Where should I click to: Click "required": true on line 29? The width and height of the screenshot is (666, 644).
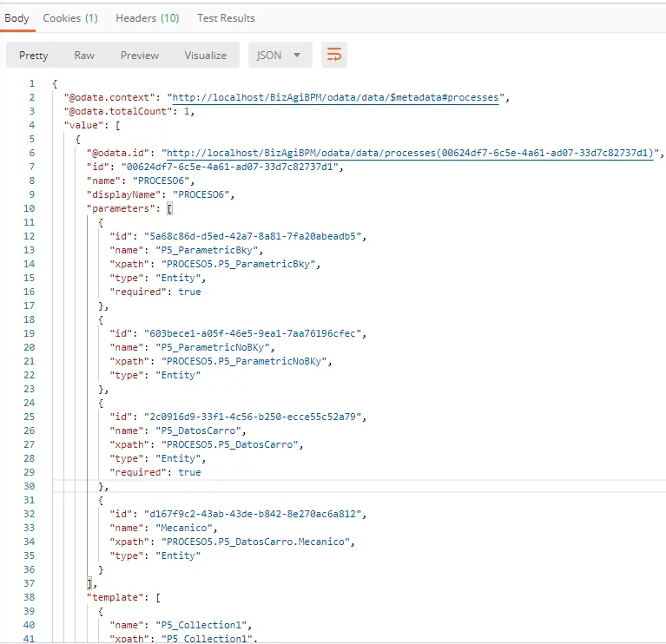(155, 472)
